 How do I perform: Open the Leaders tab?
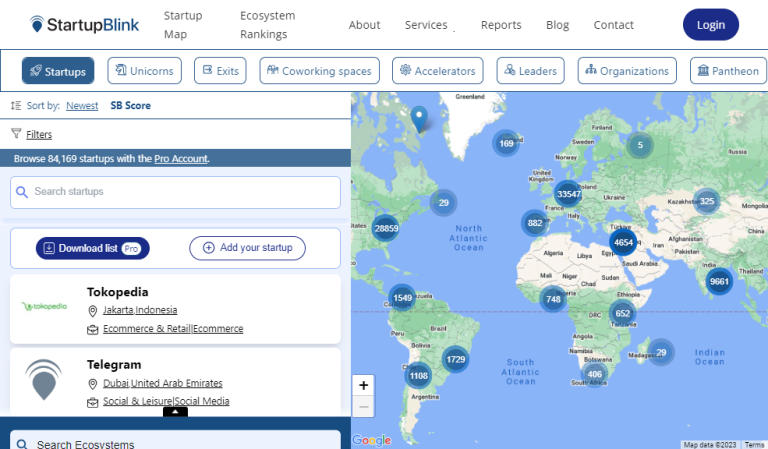(x=530, y=71)
